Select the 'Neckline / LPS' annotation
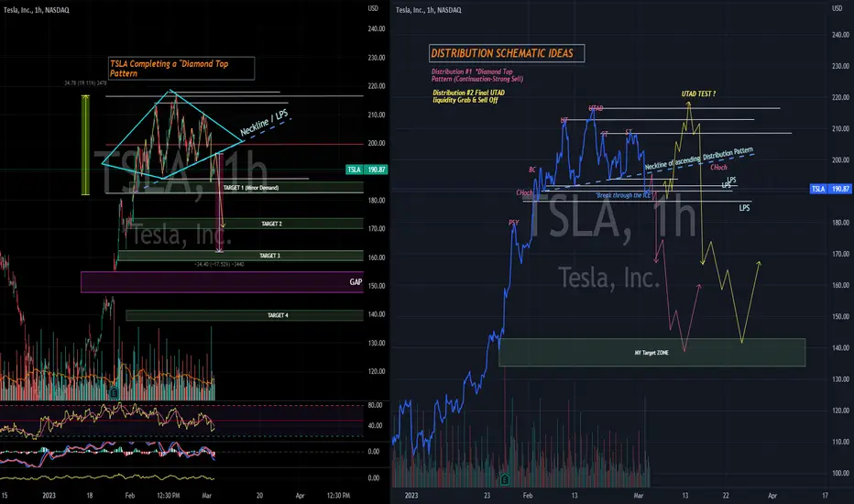The height and width of the screenshot is (504, 854). [x=264, y=123]
